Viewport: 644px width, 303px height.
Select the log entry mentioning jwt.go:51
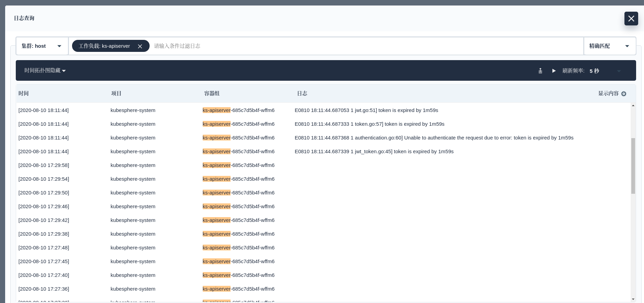[x=366, y=110]
